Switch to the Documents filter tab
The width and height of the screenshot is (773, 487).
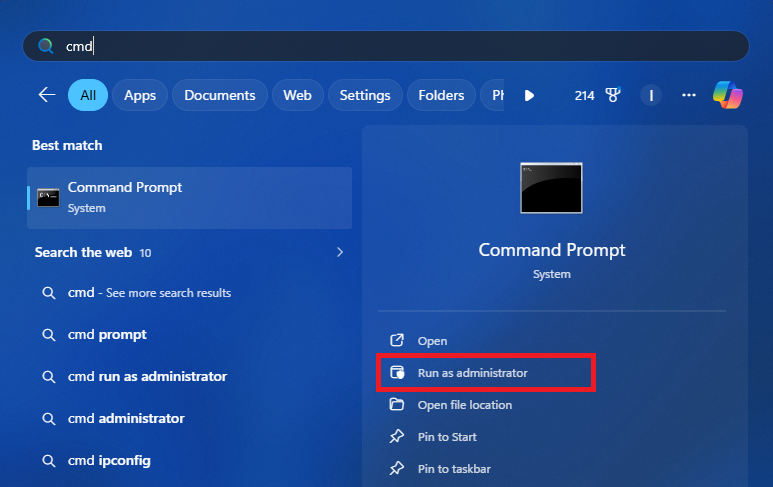pyautogui.click(x=219, y=95)
